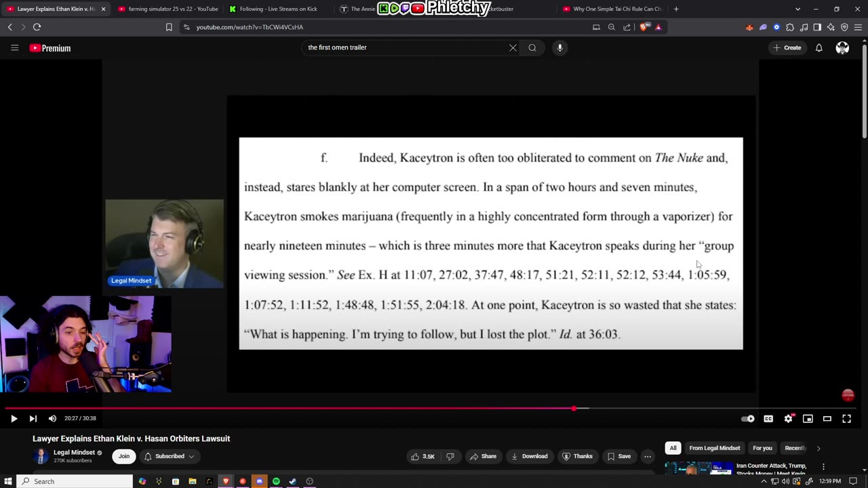Switch to Why One Simple Tai Chi Rule tab
The image size is (868, 488).
pos(614,9)
